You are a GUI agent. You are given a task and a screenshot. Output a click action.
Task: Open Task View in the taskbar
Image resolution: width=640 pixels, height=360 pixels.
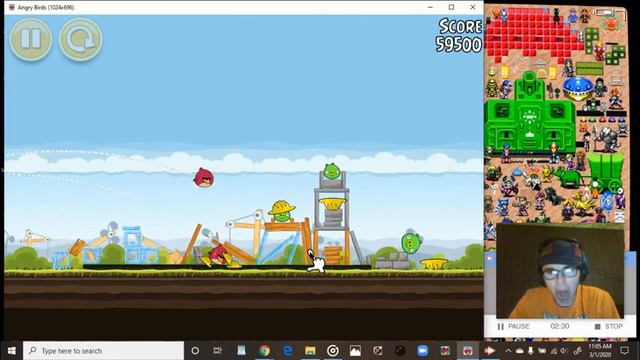pyautogui.click(x=218, y=351)
